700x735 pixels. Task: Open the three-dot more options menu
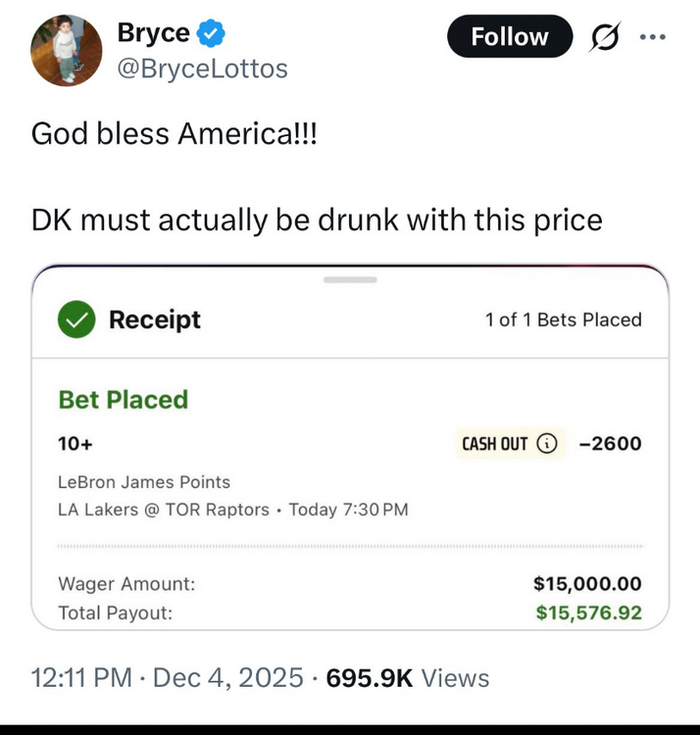(x=651, y=37)
